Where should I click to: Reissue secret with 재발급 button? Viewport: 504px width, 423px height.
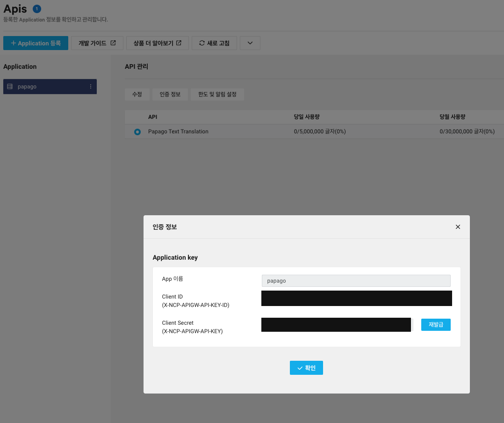coord(436,325)
